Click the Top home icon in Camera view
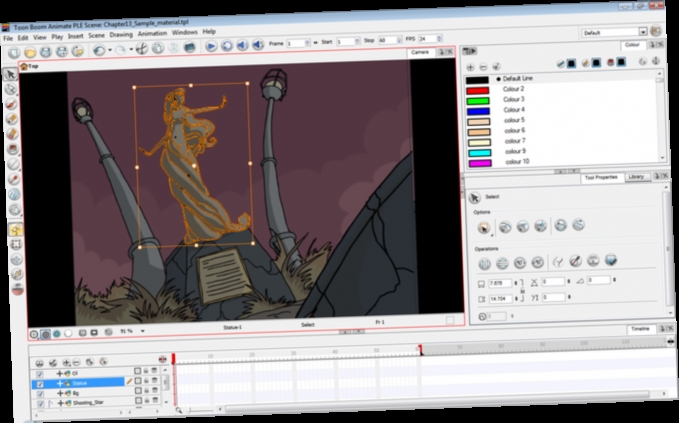The width and height of the screenshot is (679, 423). pyautogui.click(x=24, y=66)
